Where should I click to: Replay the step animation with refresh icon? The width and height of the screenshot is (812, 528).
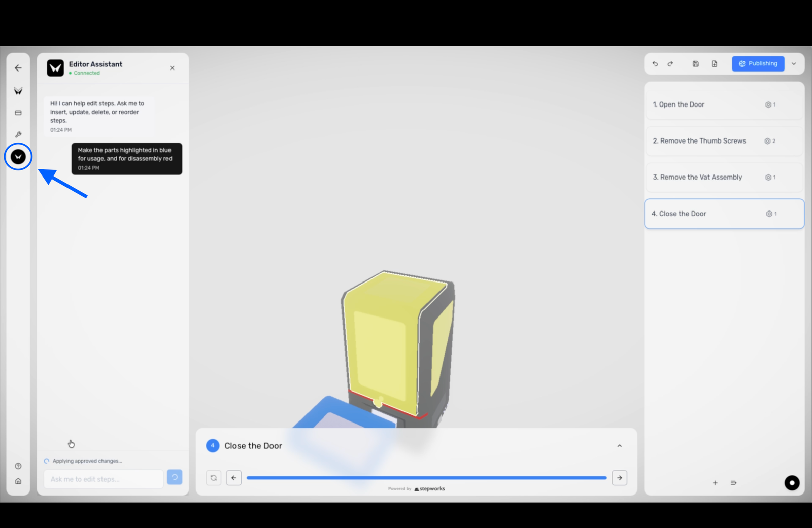point(214,478)
